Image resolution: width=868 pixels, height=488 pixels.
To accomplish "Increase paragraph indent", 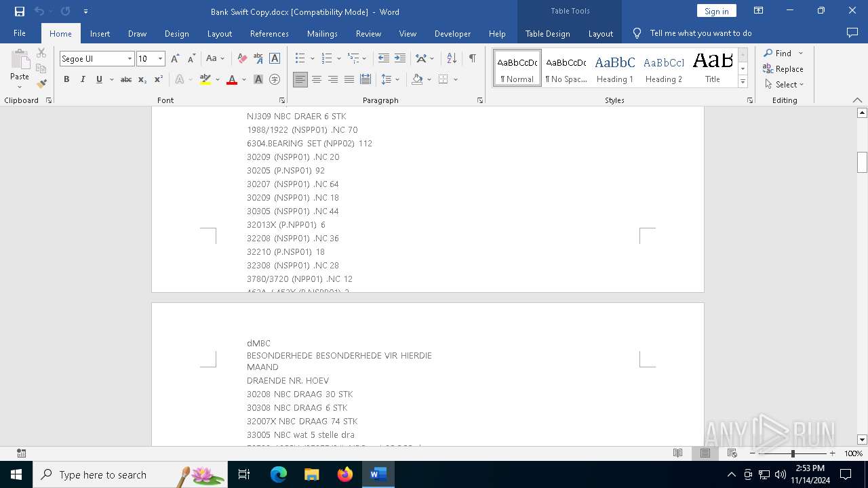I will [400, 58].
